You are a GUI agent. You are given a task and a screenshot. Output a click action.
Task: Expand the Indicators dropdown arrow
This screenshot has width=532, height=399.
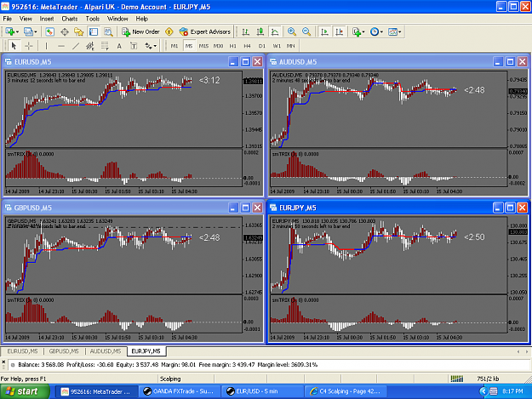coord(363,32)
